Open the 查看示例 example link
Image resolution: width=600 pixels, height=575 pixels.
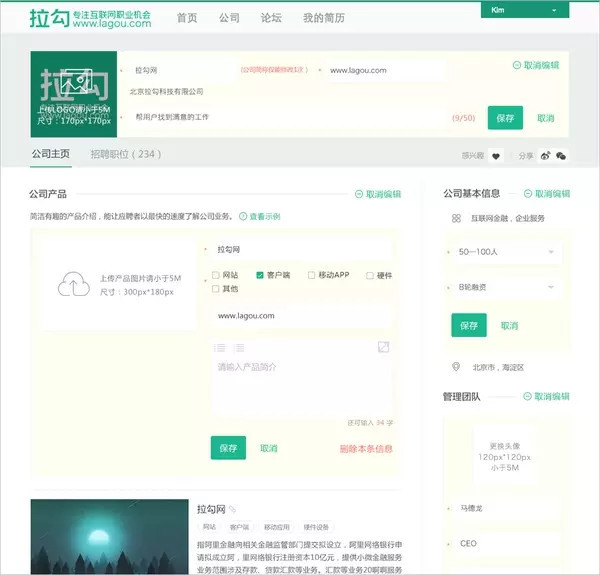[x=265, y=217]
